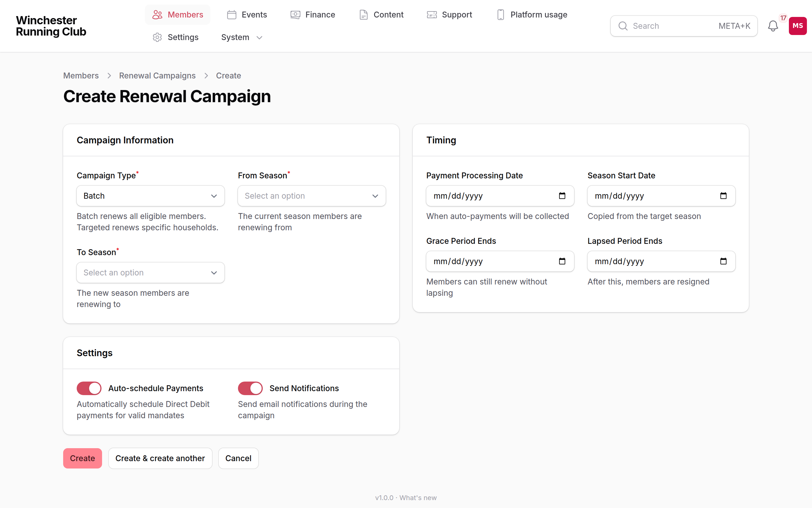
Task: Click Create & create another button
Action: 160,458
